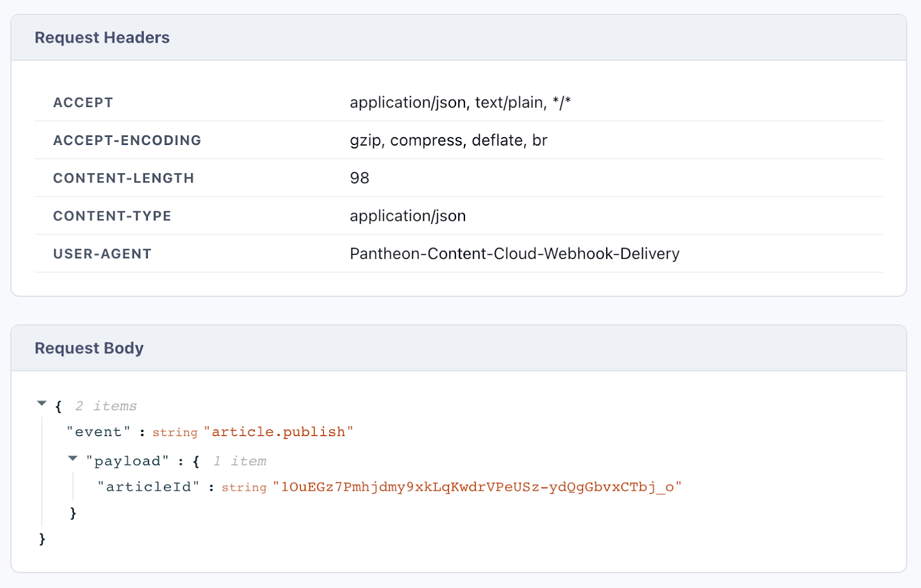The height and width of the screenshot is (588, 921).
Task: Select the content length value 98
Action: [x=359, y=178]
